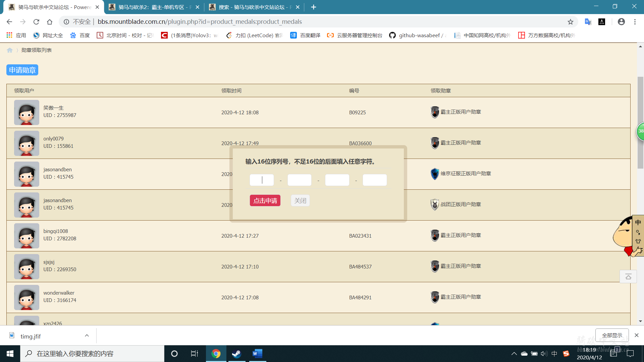The width and height of the screenshot is (644, 362).
Task: Open user bingqi1008 profile link
Action: pyautogui.click(x=56, y=231)
